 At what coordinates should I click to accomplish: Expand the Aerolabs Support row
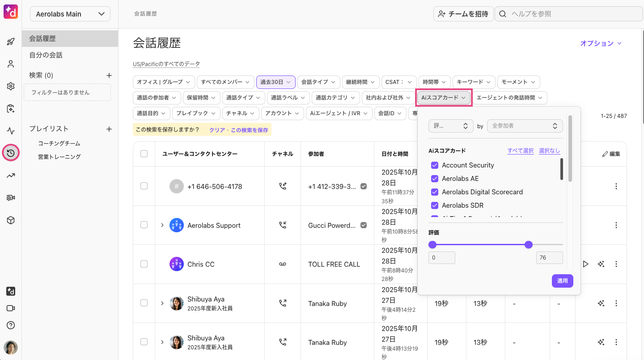[x=162, y=225]
